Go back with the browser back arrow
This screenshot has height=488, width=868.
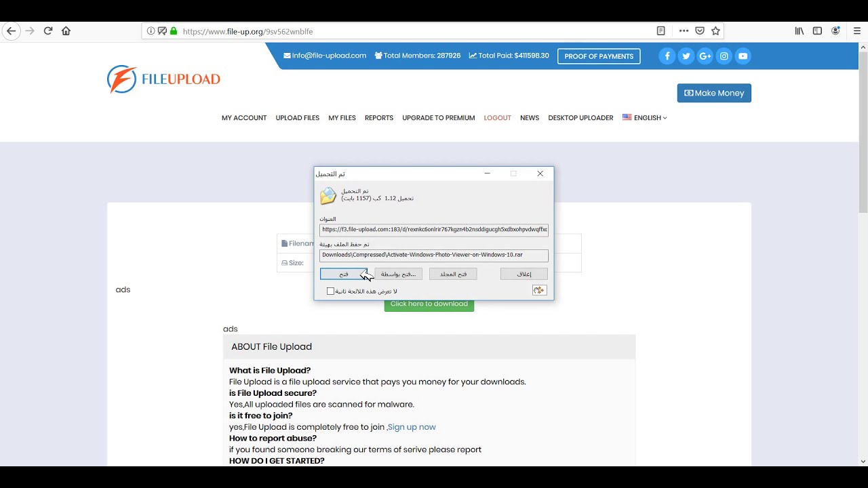(x=11, y=30)
